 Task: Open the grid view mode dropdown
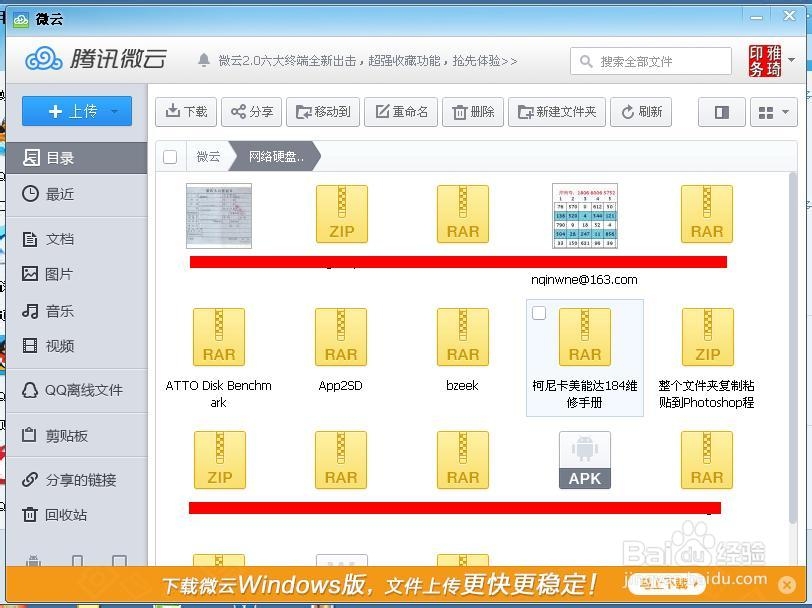pyautogui.click(x=774, y=112)
